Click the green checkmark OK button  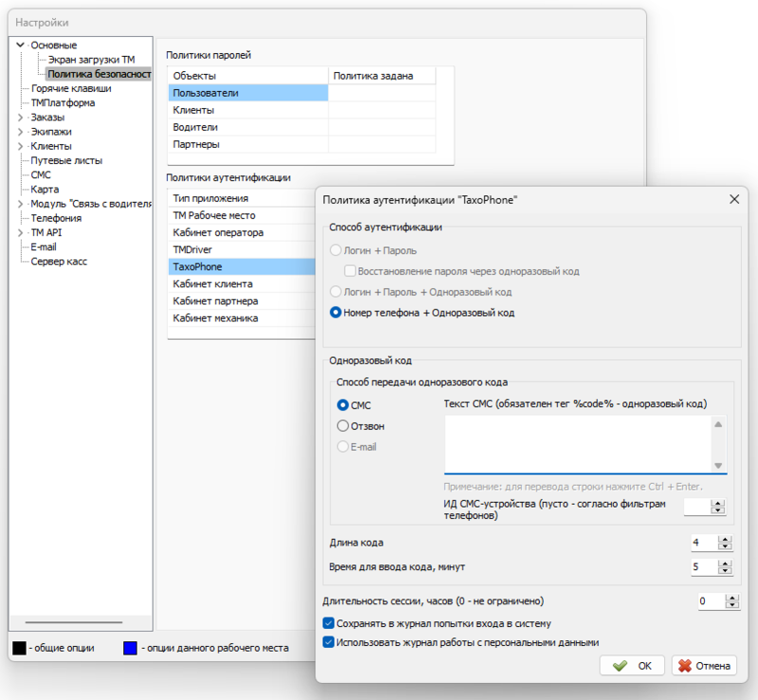coord(632,666)
